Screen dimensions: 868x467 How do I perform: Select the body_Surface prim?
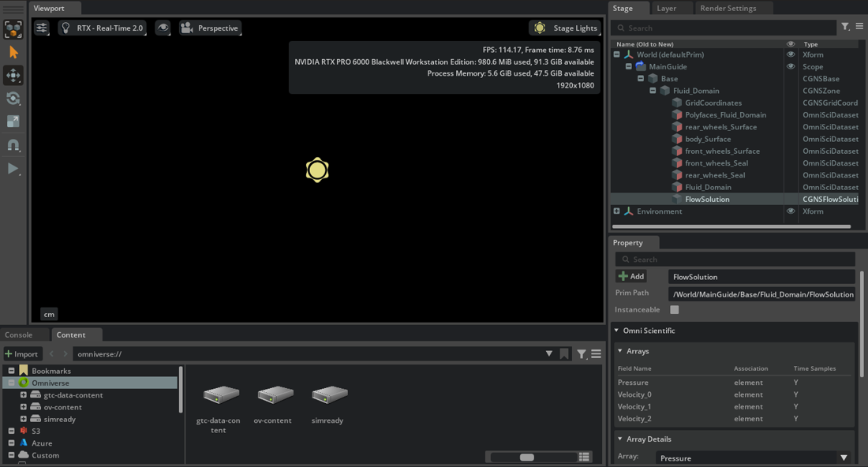pyautogui.click(x=708, y=139)
